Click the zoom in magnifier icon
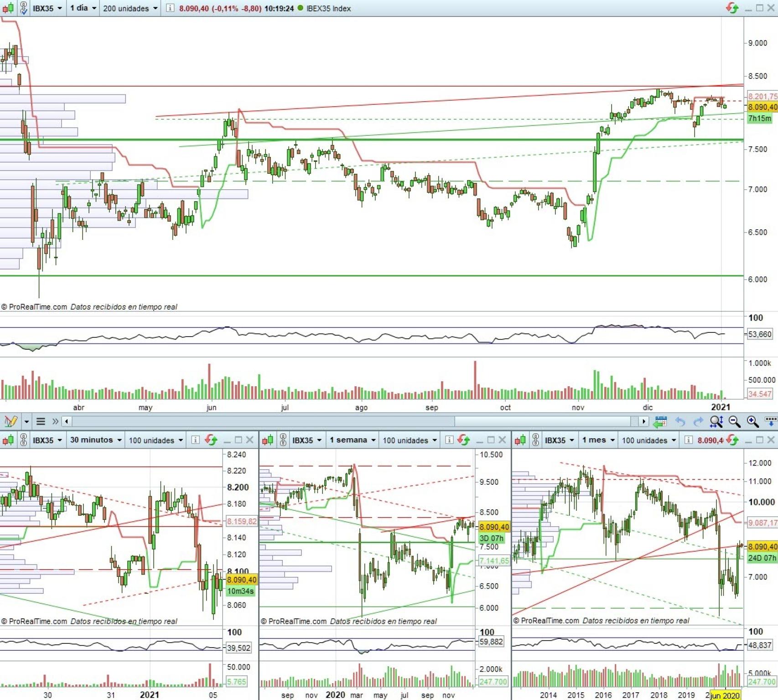Screen dimensions: 778x700 pyautogui.click(x=752, y=422)
